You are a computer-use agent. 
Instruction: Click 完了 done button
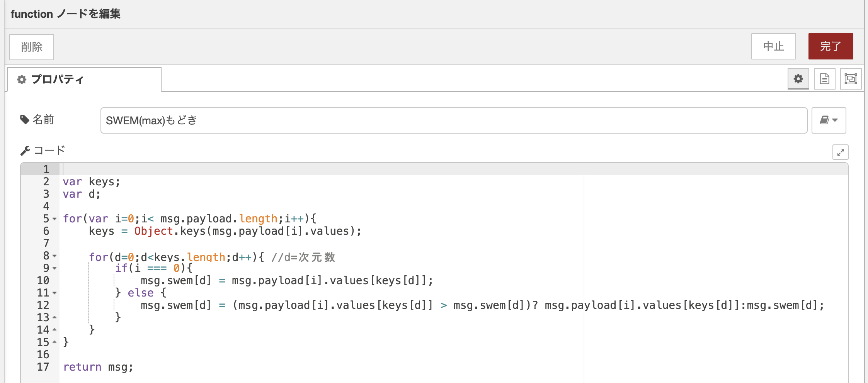click(x=831, y=46)
